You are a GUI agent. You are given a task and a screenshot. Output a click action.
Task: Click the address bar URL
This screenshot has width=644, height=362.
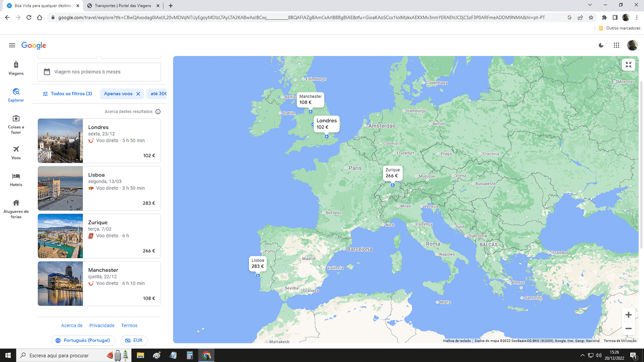click(301, 17)
